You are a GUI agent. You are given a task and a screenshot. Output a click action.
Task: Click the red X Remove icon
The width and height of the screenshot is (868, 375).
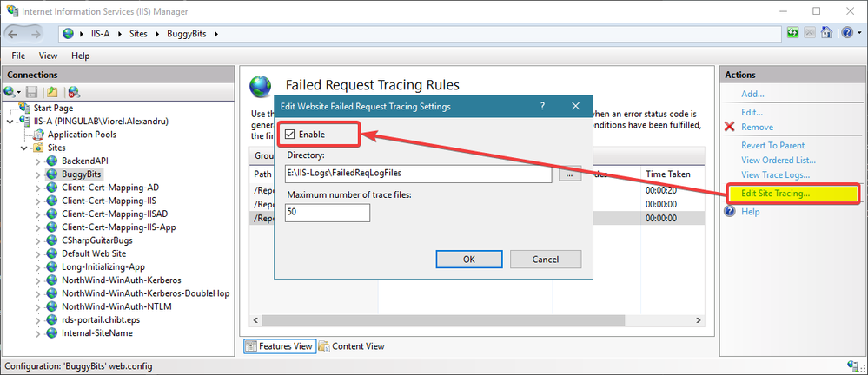pos(730,128)
